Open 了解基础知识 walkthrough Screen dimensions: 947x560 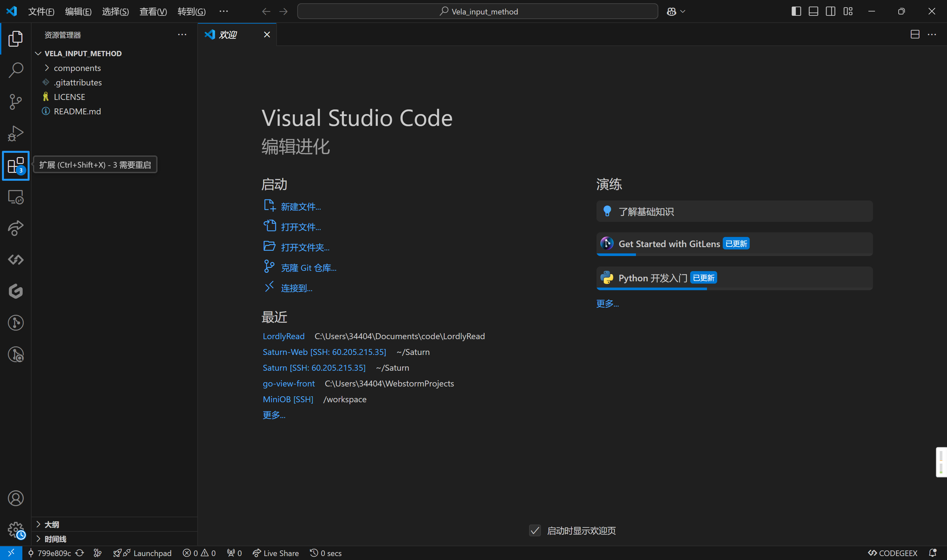tap(734, 211)
